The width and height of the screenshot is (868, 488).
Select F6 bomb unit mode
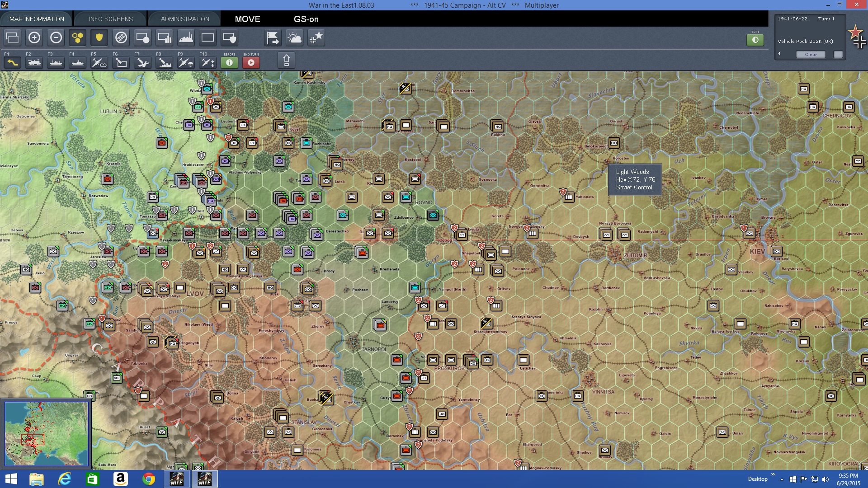tap(121, 62)
